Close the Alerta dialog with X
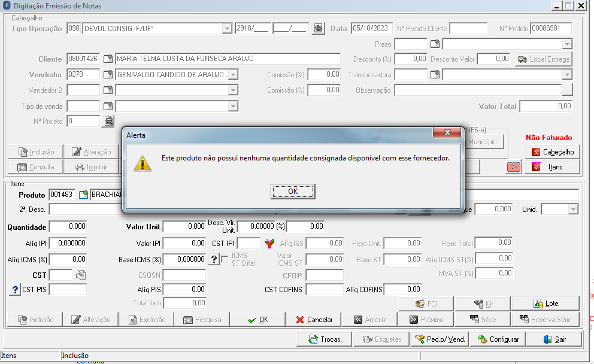This screenshot has height=364, width=594. (x=447, y=132)
